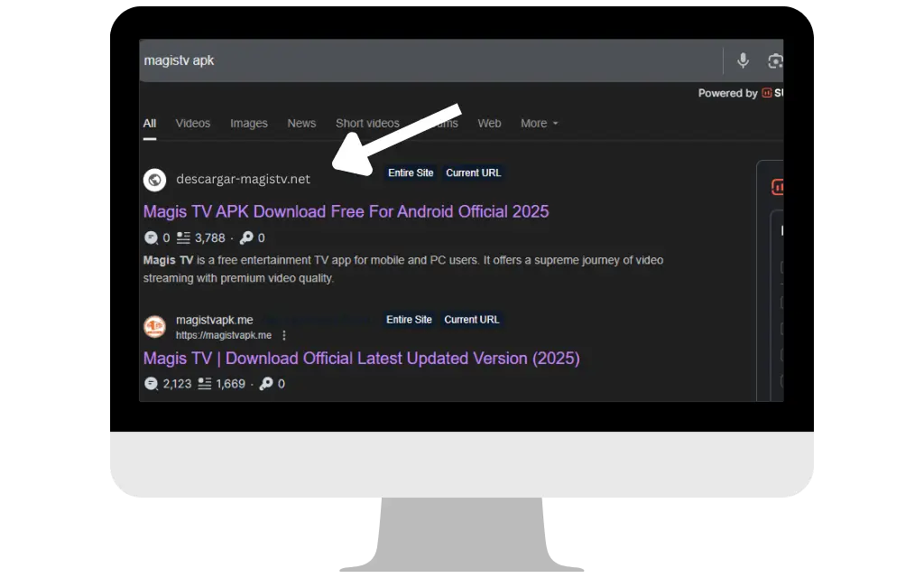This screenshot has width=924, height=578.
Task: Open the News tab
Action: click(301, 123)
